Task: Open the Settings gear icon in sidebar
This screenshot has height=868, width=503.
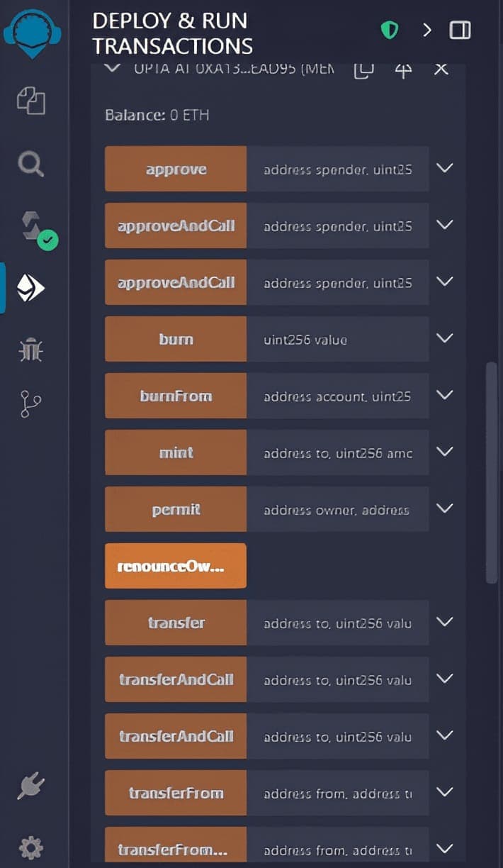Action: [x=31, y=847]
